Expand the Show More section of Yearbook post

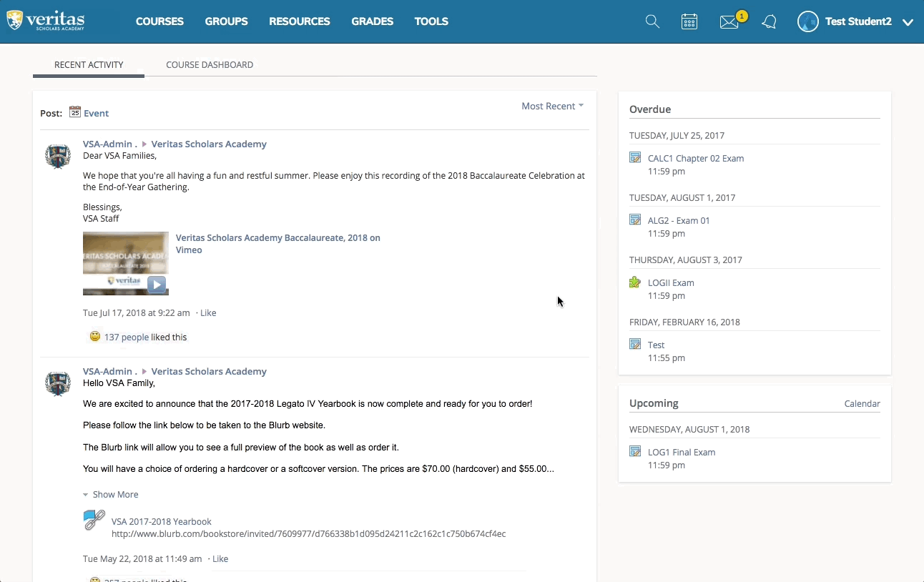(x=111, y=494)
